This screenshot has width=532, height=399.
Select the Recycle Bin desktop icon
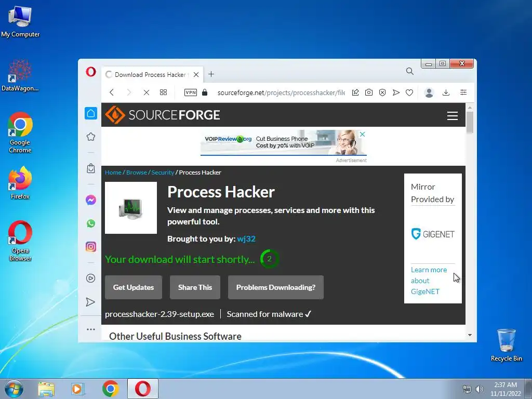[506, 345]
